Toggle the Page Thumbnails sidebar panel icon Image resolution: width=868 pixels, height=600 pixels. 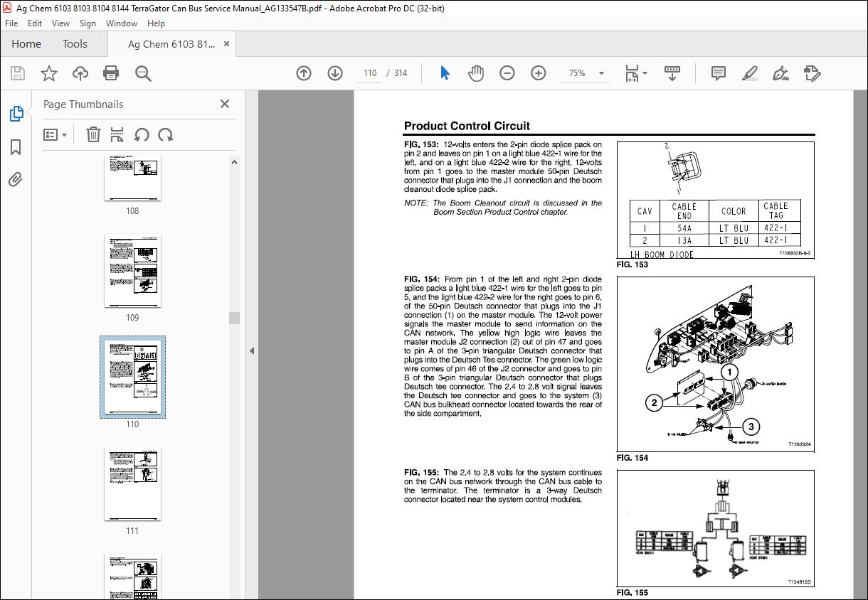[16, 114]
